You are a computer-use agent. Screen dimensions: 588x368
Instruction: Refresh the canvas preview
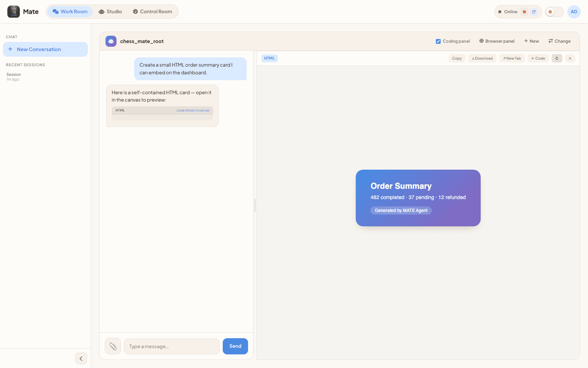pos(557,58)
